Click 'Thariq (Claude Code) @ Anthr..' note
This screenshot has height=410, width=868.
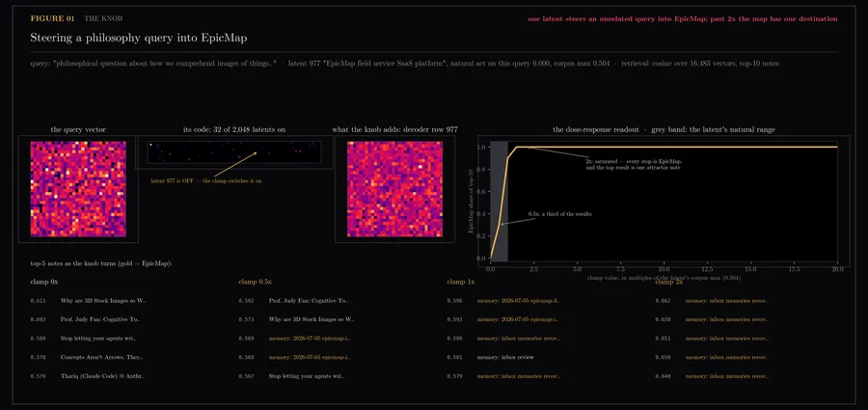[x=103, y=376]
